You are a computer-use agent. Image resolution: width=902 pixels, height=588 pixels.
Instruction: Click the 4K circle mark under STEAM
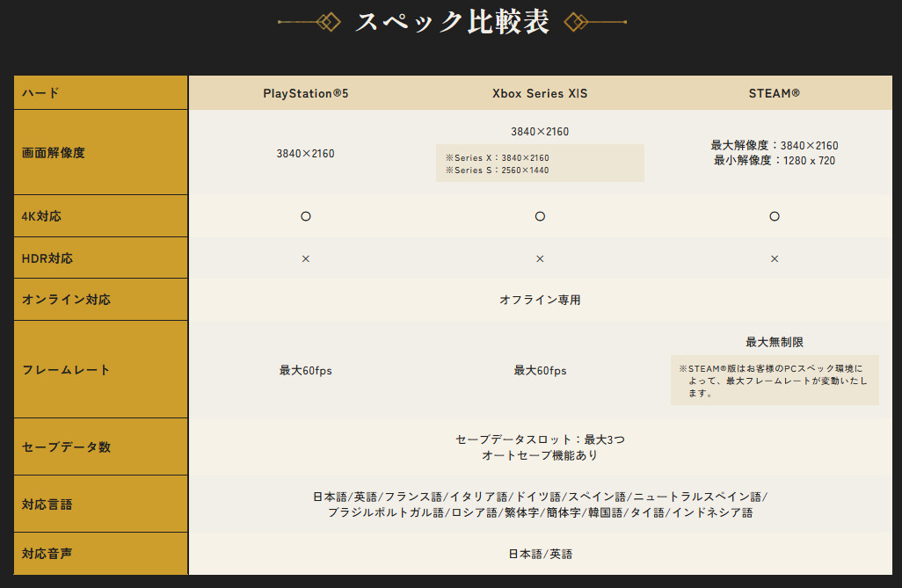[775, 216]
